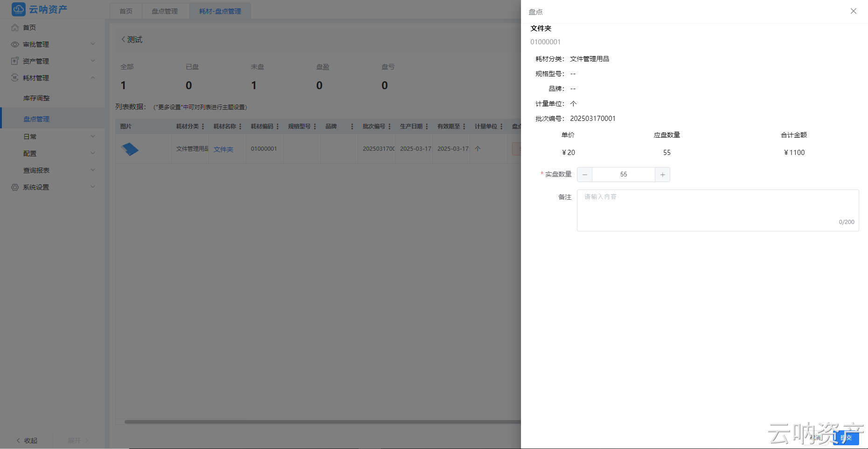This screenshot has height=449, width=868.
Task: Select the 耗材-盘点管理 tab
Action: pyautogui.click(x=220, y=11)
